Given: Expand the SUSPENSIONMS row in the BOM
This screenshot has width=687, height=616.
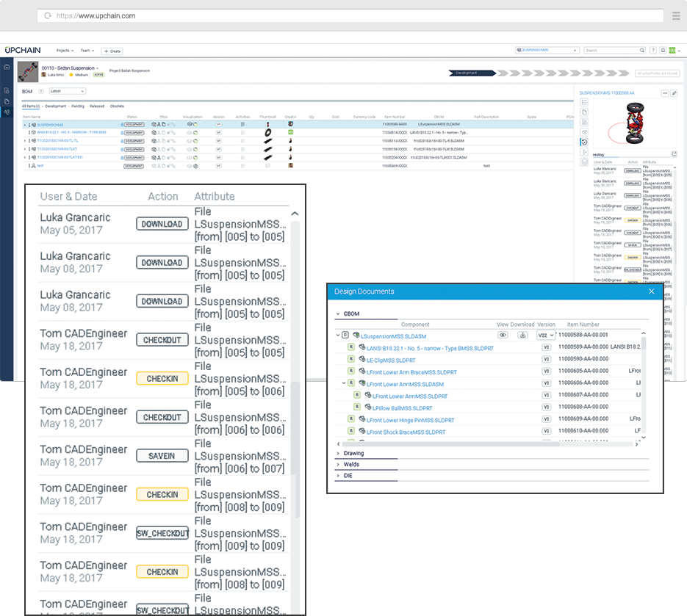Looking at the screenshot, I should (25, 125).
